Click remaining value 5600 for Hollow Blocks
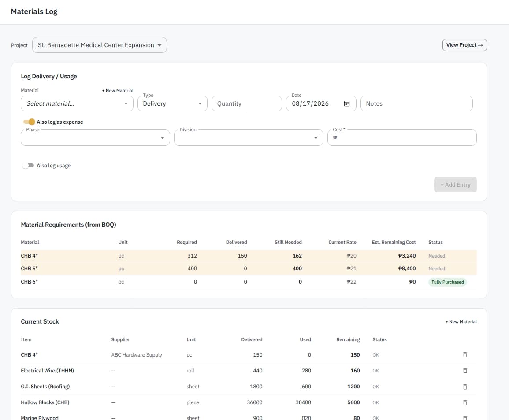The height and width of the screenshot is (420, 509). pyautogui.click(x=353, y=402)
